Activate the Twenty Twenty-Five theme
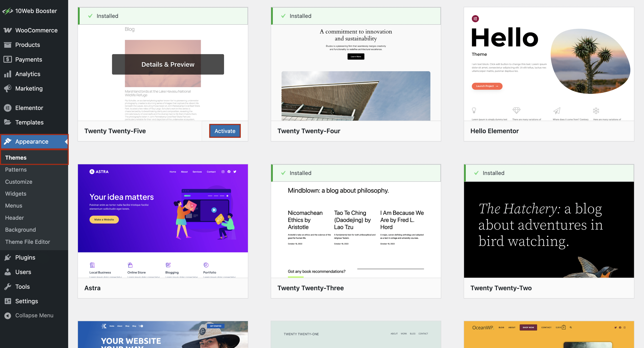The height and width of the screenshot is (348, 644). click(225, 131)
